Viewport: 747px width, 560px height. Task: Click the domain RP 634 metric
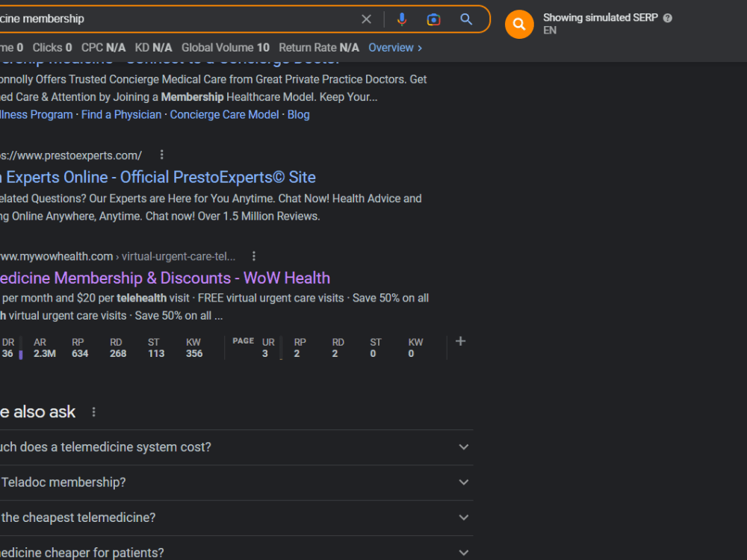80,348
